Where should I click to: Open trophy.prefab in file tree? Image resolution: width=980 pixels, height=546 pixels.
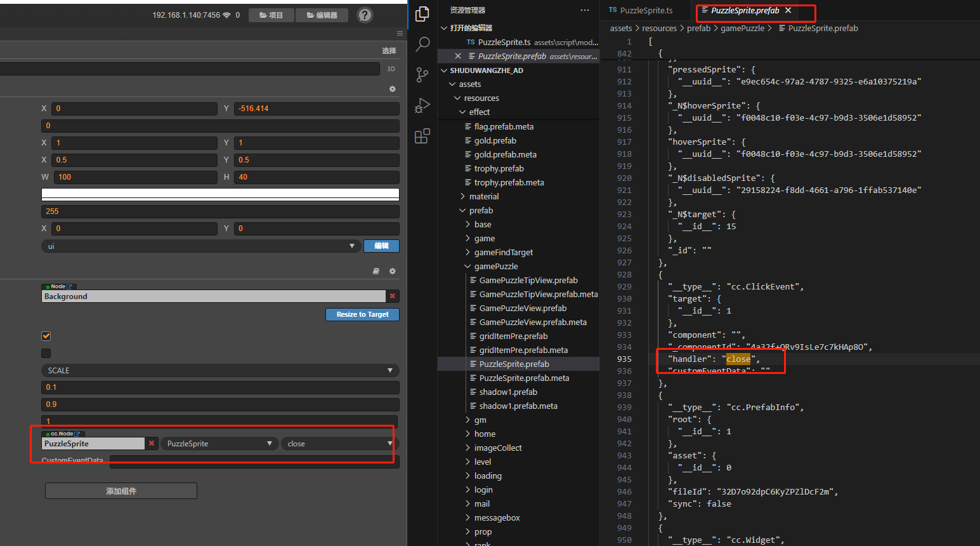499,168
